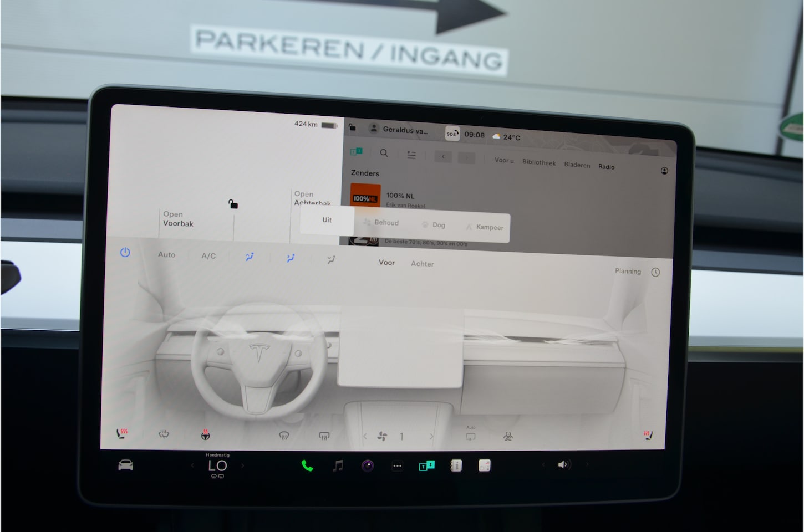
Task: Open Geraldus driver profile
Action: coord(399,130)
